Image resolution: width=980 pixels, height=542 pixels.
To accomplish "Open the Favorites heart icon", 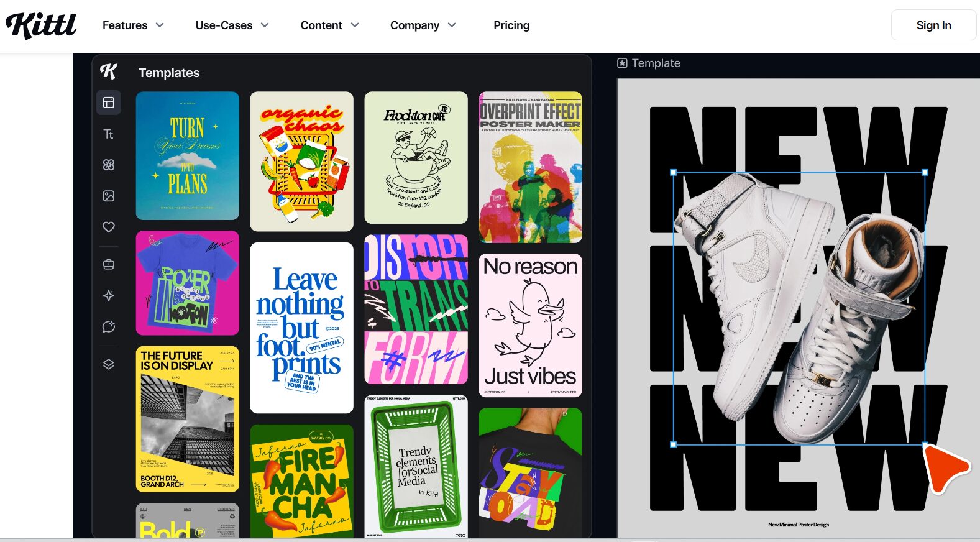I will coord(109,227).
